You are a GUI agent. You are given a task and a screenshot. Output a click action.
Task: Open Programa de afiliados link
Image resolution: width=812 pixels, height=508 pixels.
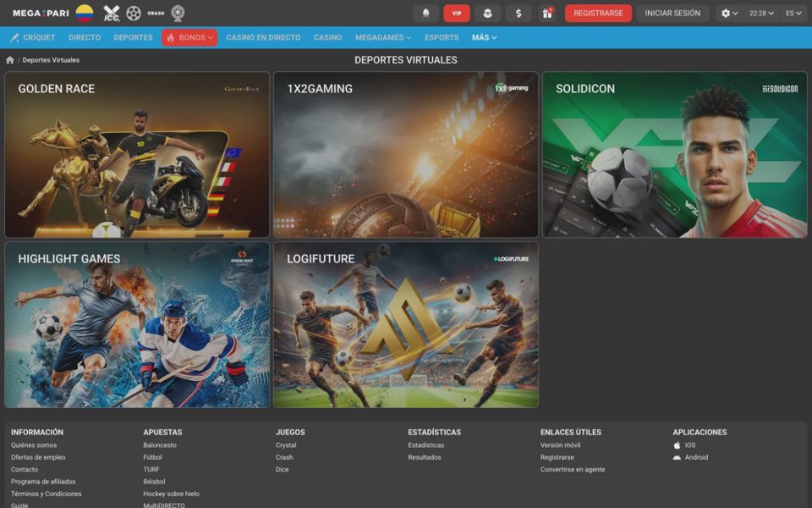pyautogui.click(x=43, y=482)
